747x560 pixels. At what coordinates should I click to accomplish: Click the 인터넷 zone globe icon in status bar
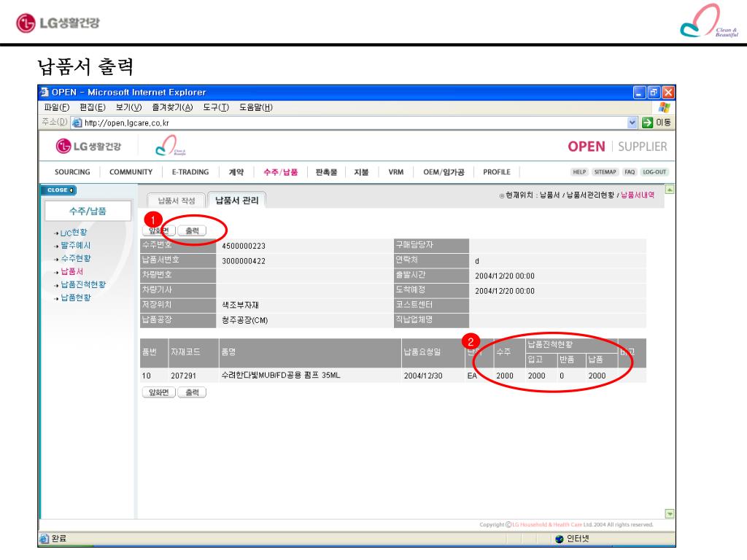tap(560, 539)
